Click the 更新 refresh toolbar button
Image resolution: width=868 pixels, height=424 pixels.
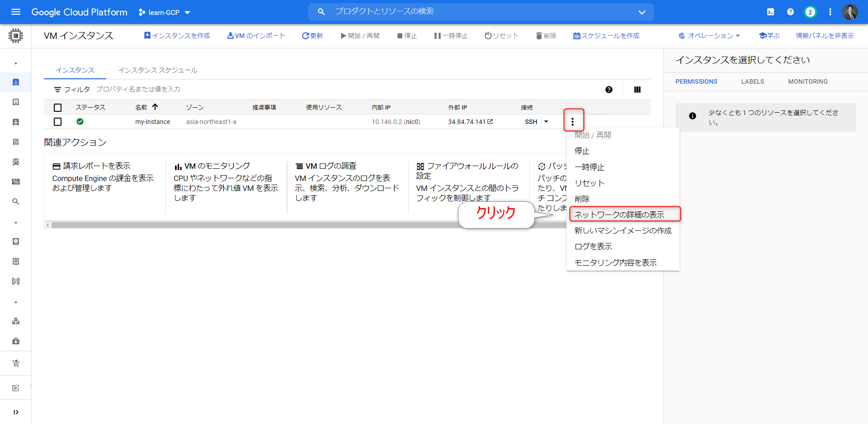coord(312,36)
